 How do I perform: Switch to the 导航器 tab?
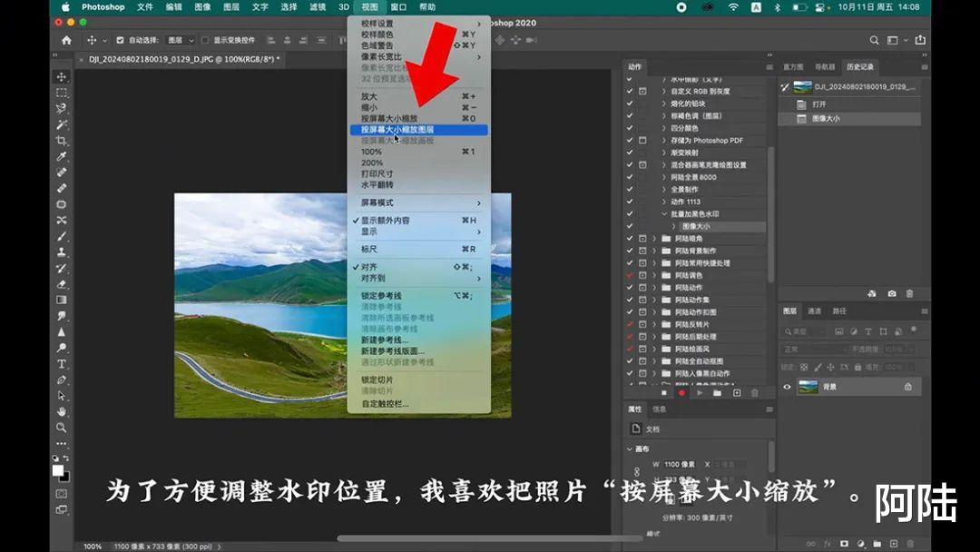tap(825, 67)
